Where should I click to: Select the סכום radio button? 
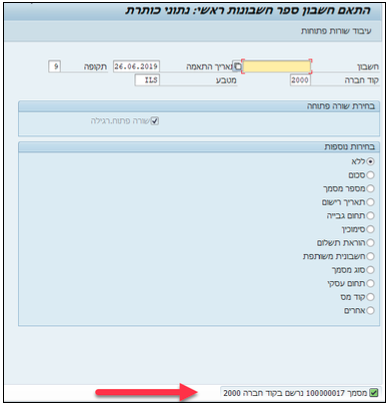point(370,175)
